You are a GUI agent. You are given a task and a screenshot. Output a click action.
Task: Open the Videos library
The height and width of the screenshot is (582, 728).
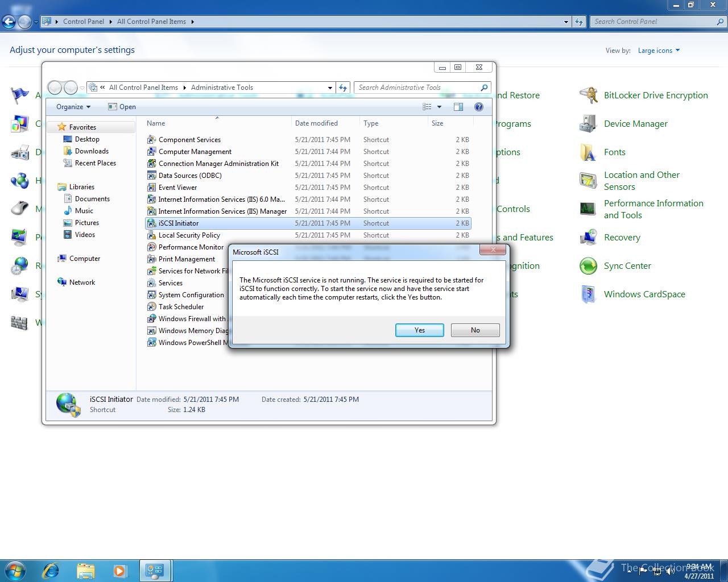click(x=85, y=235)
